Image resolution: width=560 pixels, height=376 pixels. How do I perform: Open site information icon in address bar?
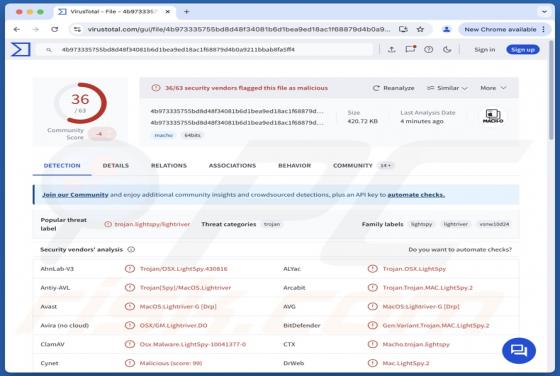(x=77, y=29)
